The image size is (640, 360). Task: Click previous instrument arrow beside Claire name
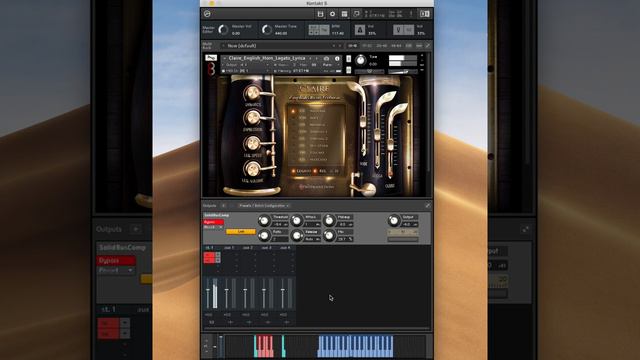pos(311,59)
